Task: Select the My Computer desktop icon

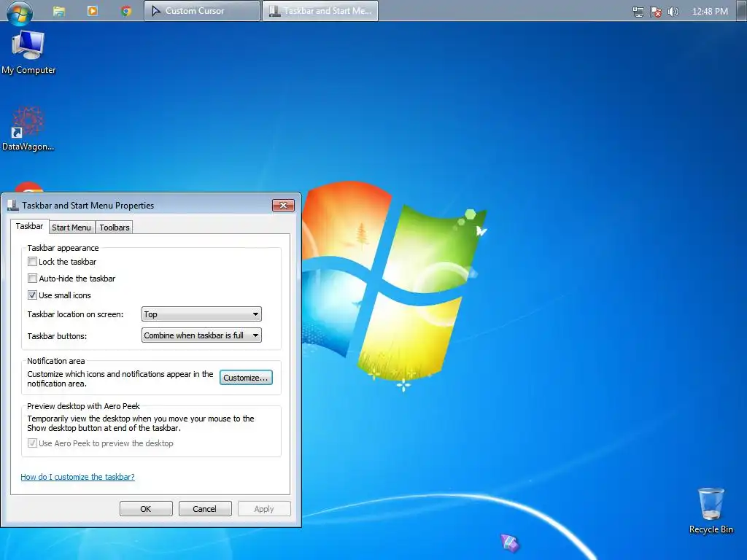Action: click(x=28, y=52)
